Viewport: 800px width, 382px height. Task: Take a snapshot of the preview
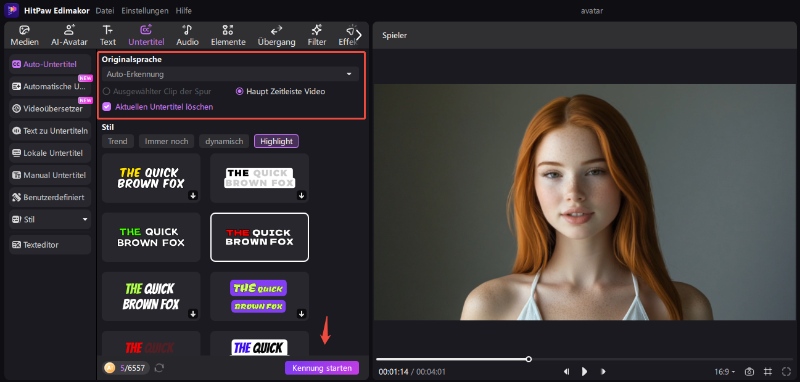pos(749,372)
